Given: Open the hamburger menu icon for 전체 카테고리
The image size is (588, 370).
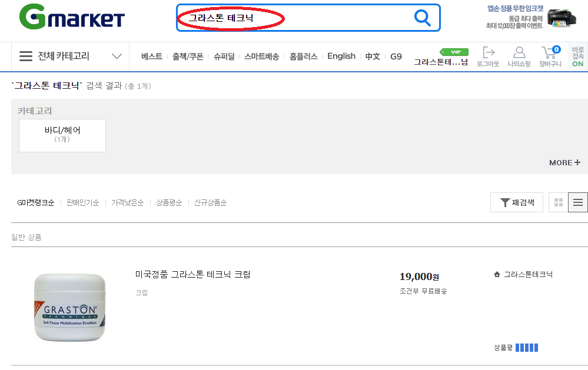Looking at the screenshot, I should 26,56.
